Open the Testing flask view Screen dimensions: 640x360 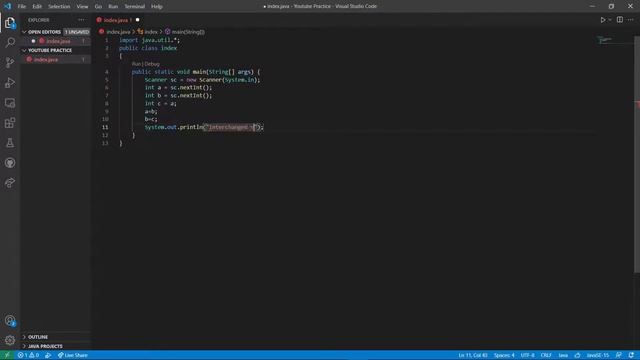click(10, 143)
